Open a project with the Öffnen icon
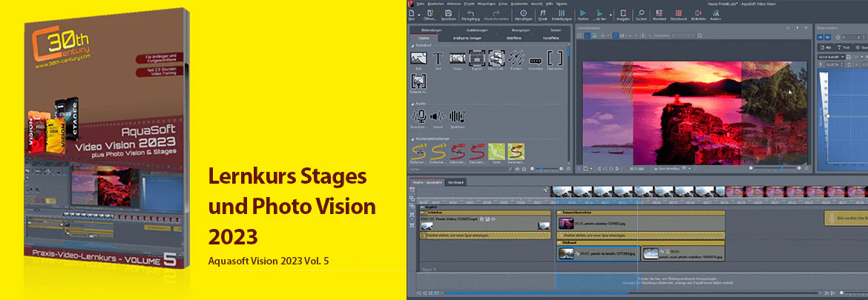This screenshot has height=300, width=868. pyautogui.click(x=430, y=13)
